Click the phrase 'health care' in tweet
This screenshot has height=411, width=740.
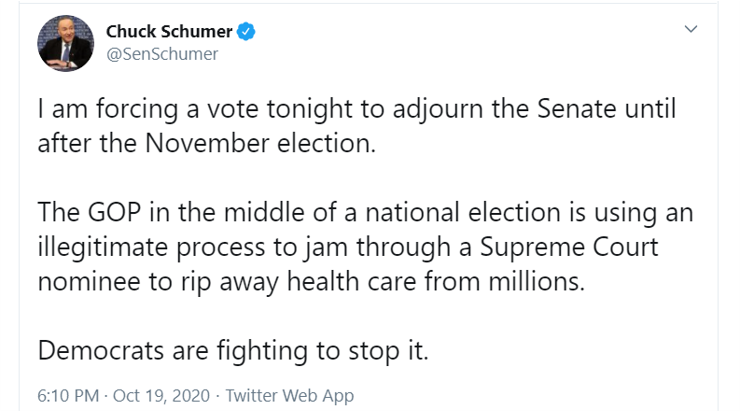pyautogui.click(x=352, y=282)
